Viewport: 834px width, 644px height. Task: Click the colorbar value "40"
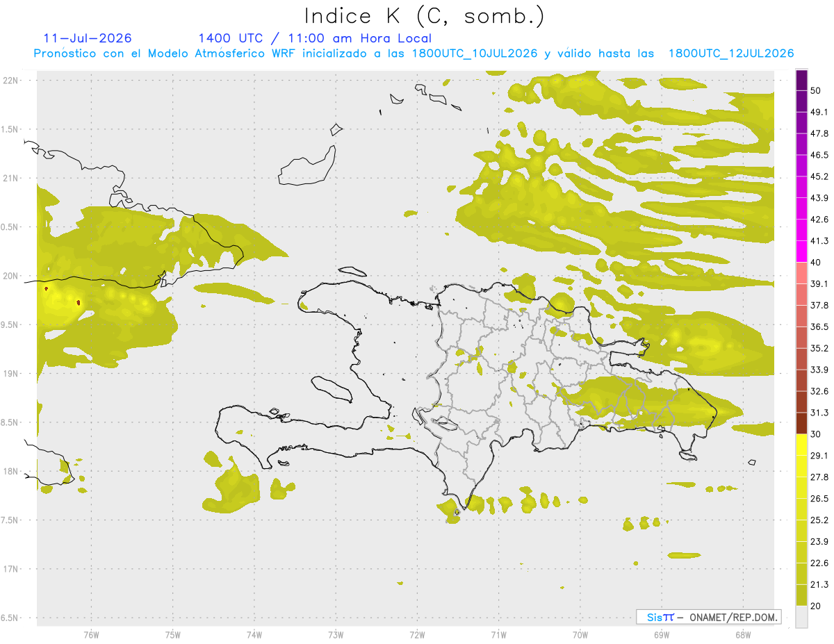(817, 263)
